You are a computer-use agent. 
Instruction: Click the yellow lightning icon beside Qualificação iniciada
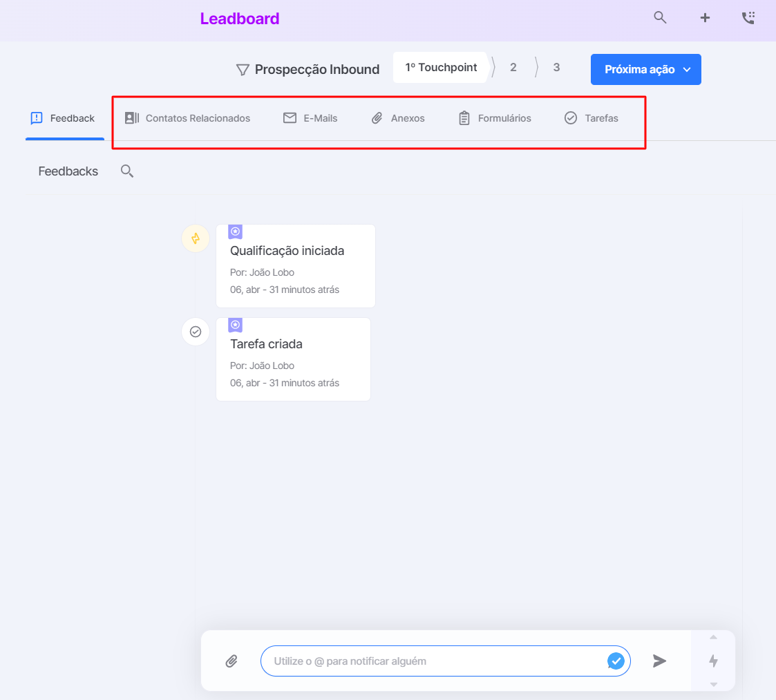click(196, 238)
